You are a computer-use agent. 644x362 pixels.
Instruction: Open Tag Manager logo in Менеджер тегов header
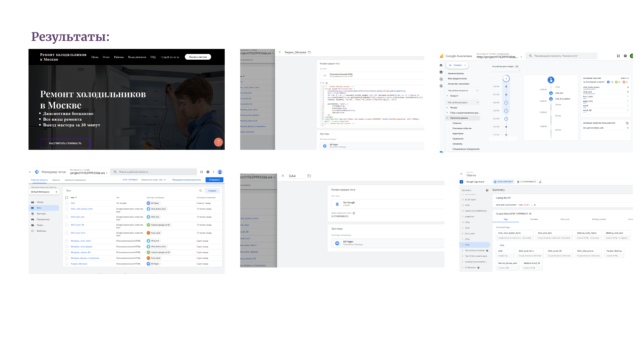pyautogui.click(x=37, y=172)
